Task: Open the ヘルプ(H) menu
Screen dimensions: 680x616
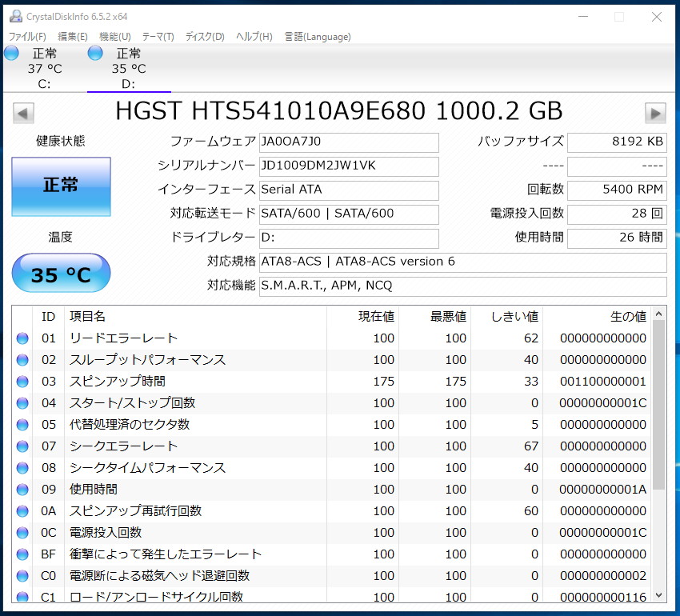Action: point(254,37)
